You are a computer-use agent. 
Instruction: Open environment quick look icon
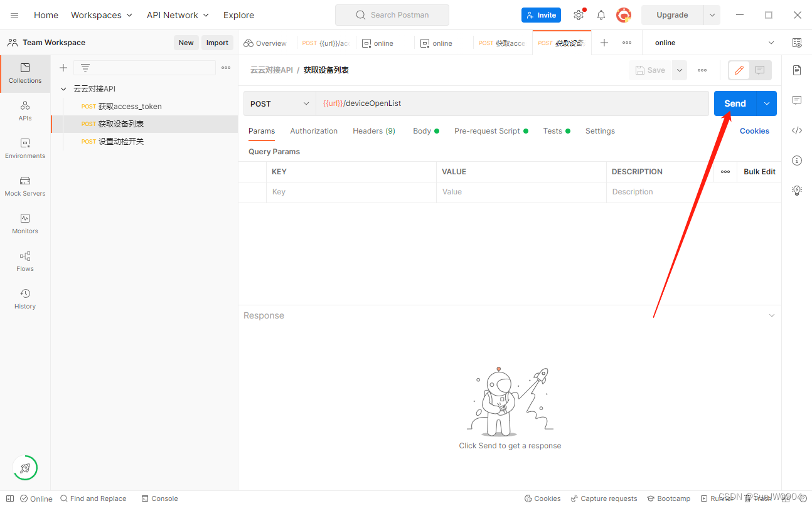point(797,43)
